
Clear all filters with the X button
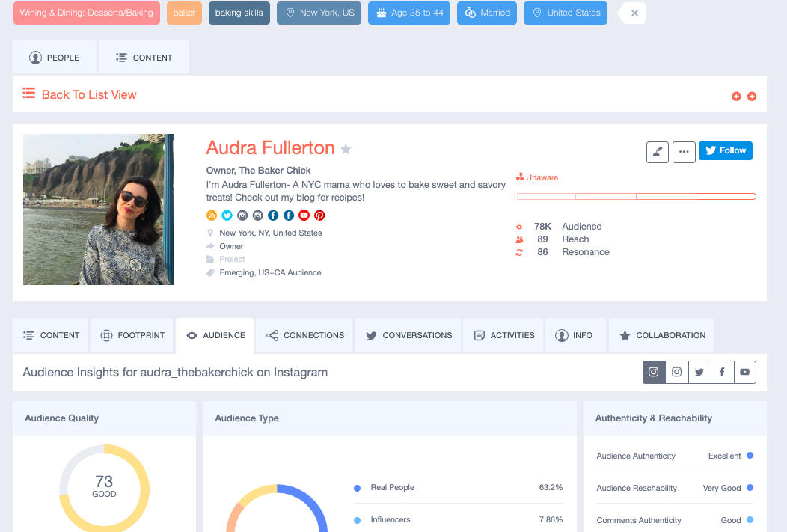point(634,13)
